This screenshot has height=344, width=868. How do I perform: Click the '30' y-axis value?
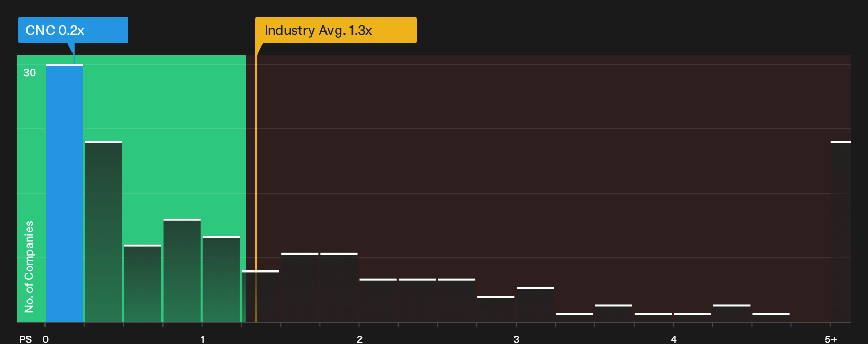[30, 73]
